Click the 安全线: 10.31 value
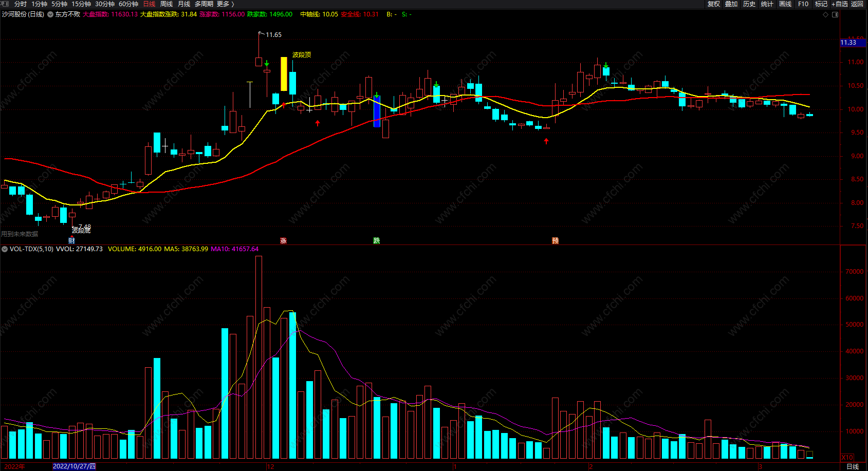Viewport: 868px width, 471px height. tap(360, 14)
